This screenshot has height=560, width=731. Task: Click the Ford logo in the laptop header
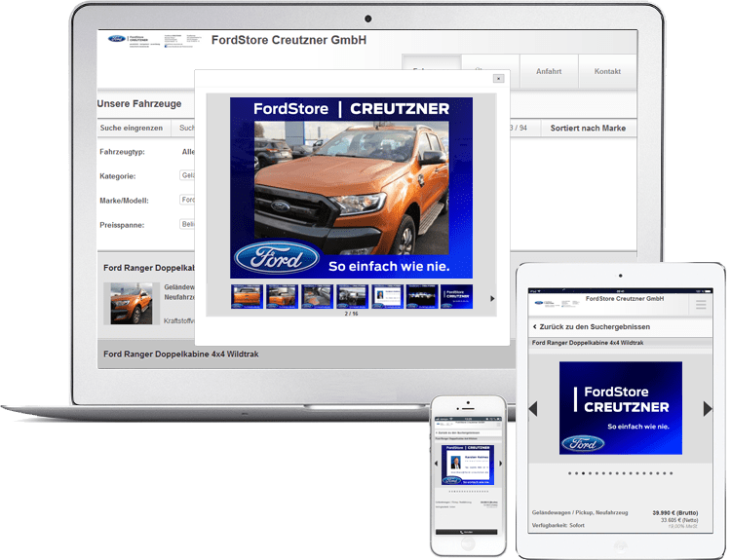pyautogui.click(x=117, y=39)
